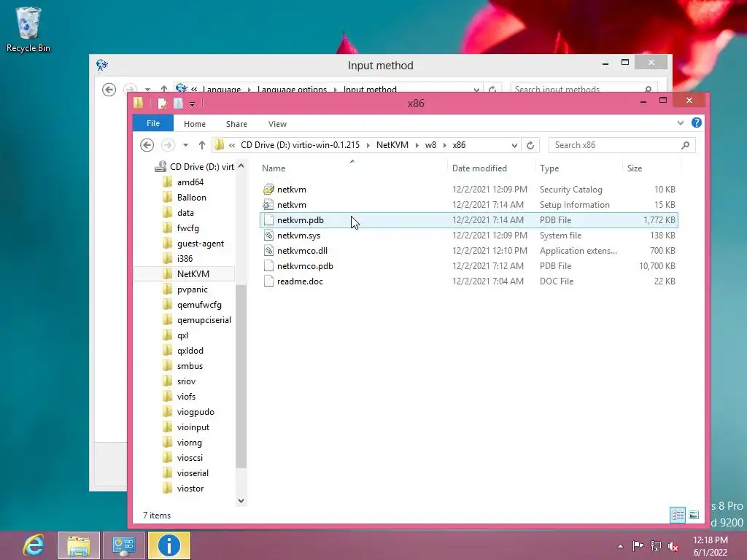Open guest-agent folder in navigation pane

coord(193,244)
